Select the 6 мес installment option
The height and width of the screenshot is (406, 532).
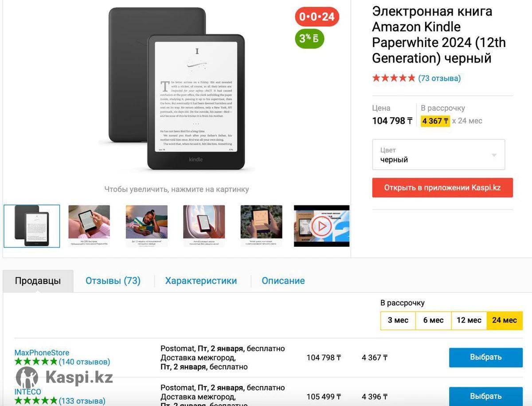point(433,320)
